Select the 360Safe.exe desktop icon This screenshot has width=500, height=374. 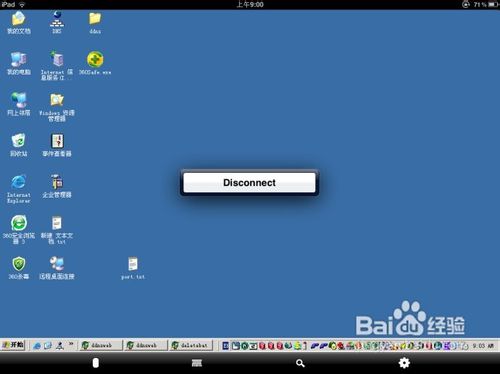coord(95,63)
